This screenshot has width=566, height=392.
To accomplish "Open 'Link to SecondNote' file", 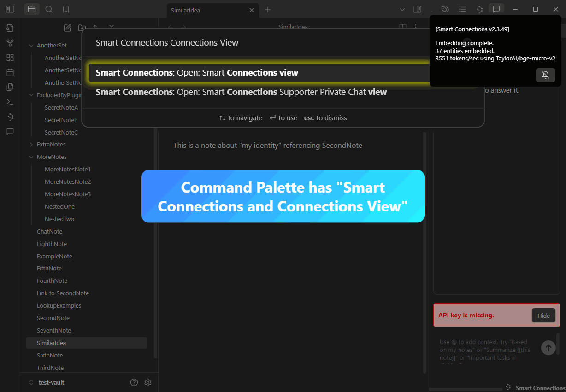I will (x=63, y=293).
